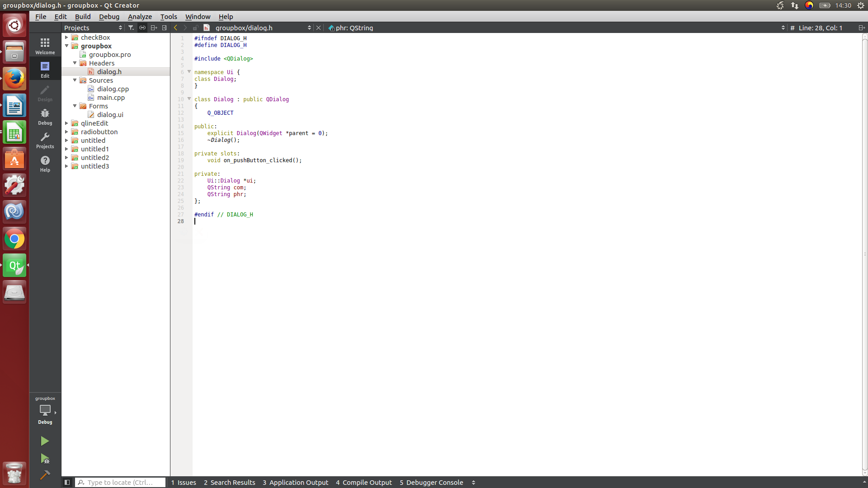Open the Analyze menu
Viewport: 868px width, 488px height.
coord(140,17)
